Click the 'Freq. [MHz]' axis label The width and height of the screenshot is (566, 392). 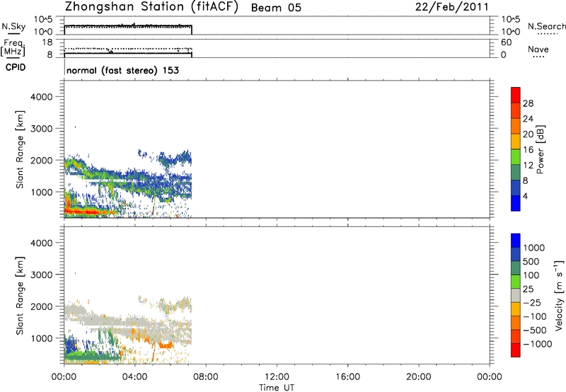[13, 48]
